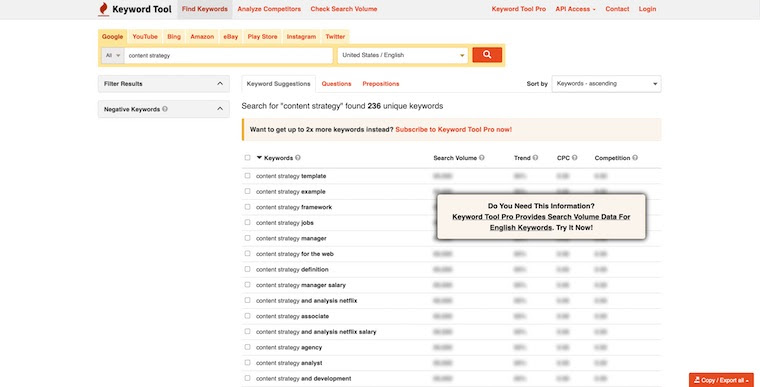Click the Keyword Tool flame logo

coord(103,9)
